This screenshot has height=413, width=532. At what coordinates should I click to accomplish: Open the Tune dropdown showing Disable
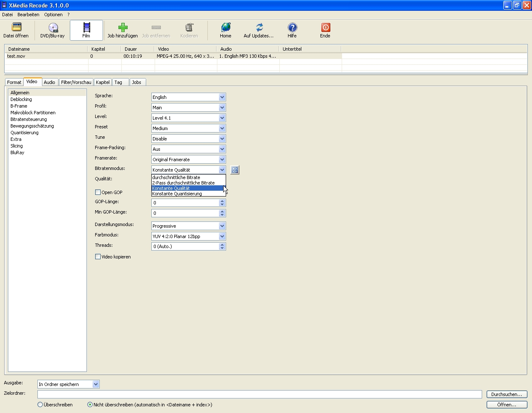coord(189,139)
